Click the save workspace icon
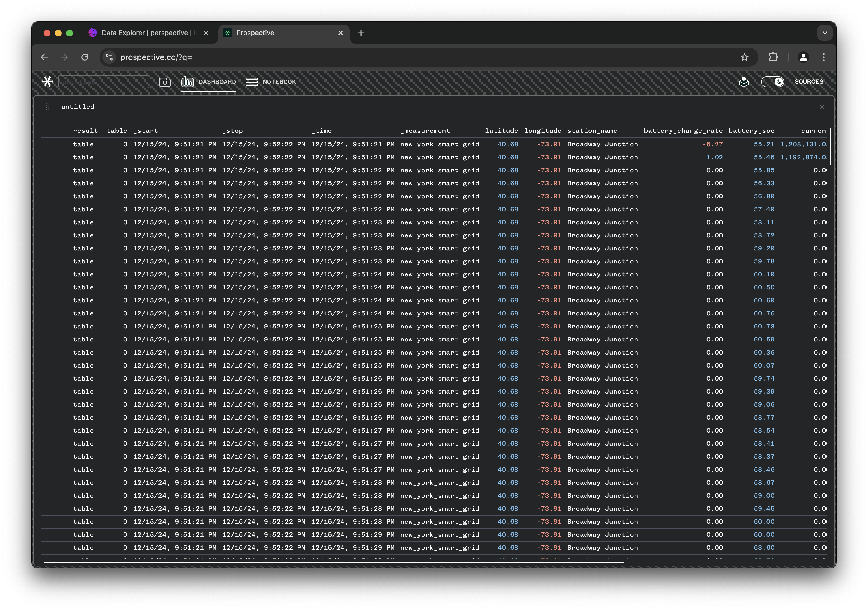868x610 pixels. tap(165, 82)
